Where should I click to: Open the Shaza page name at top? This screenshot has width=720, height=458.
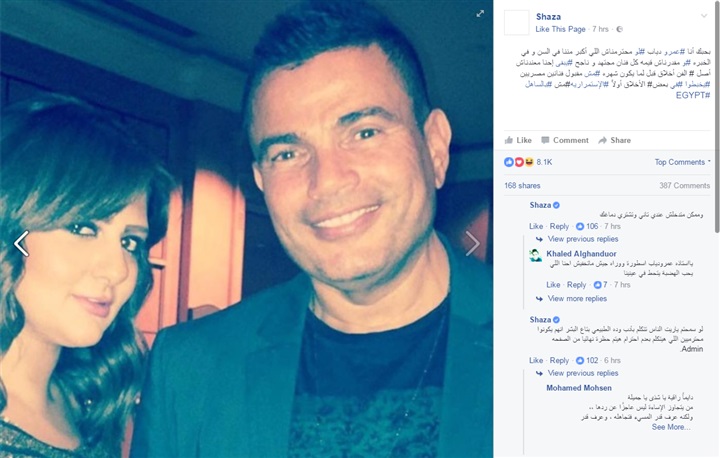tap(548, 17)
